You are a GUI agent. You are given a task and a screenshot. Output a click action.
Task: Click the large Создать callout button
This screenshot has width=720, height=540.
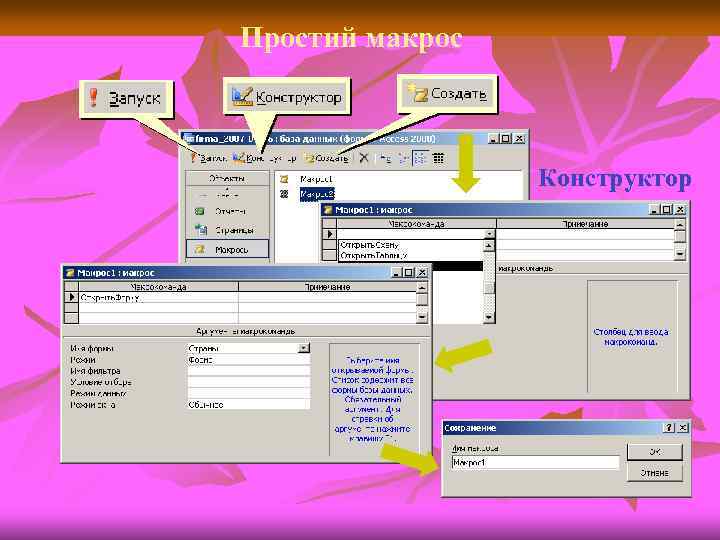click(447, 94)
